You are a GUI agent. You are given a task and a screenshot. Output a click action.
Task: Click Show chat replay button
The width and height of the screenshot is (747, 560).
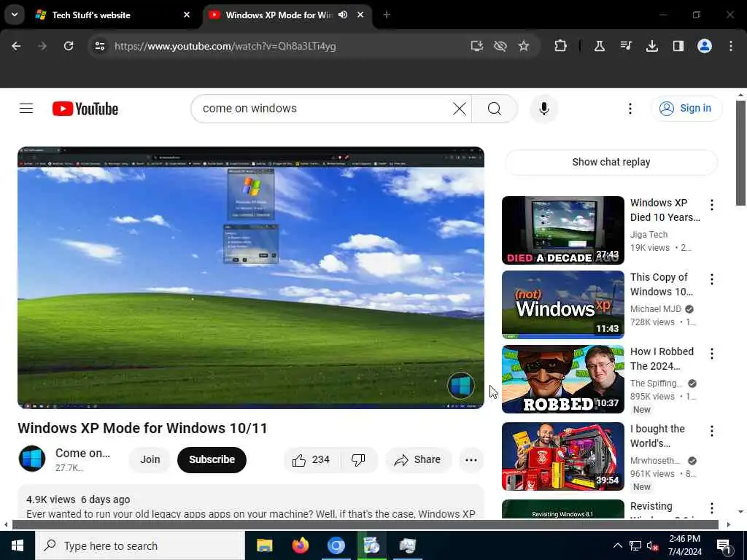[611, 162]
